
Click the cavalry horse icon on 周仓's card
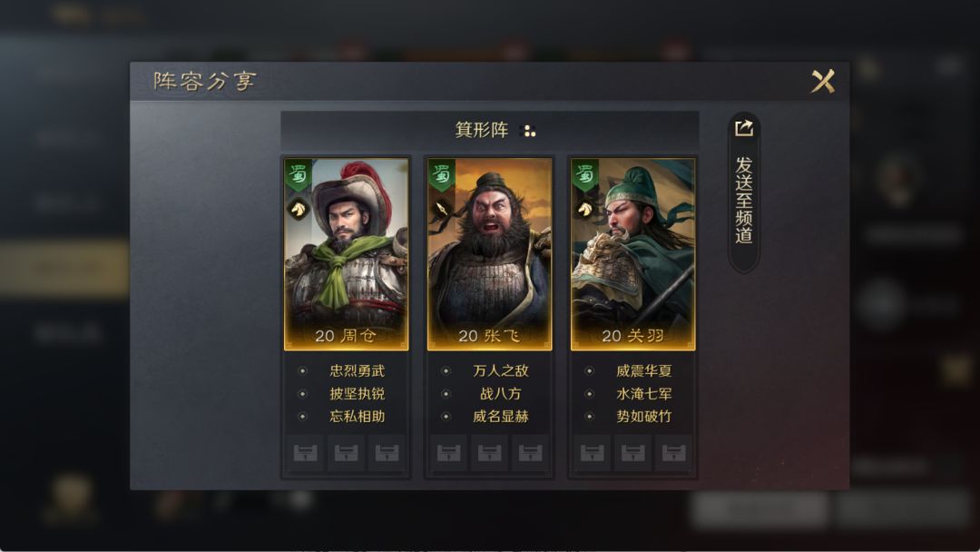(x=299, y=208)
